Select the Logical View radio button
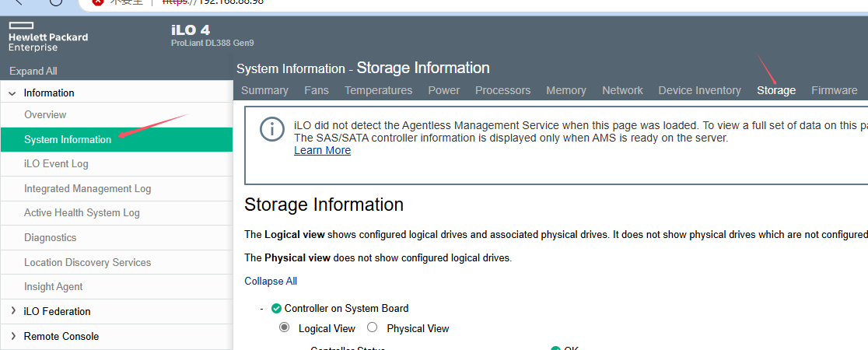This screenshot has width=868, height=350. point(285,327)
